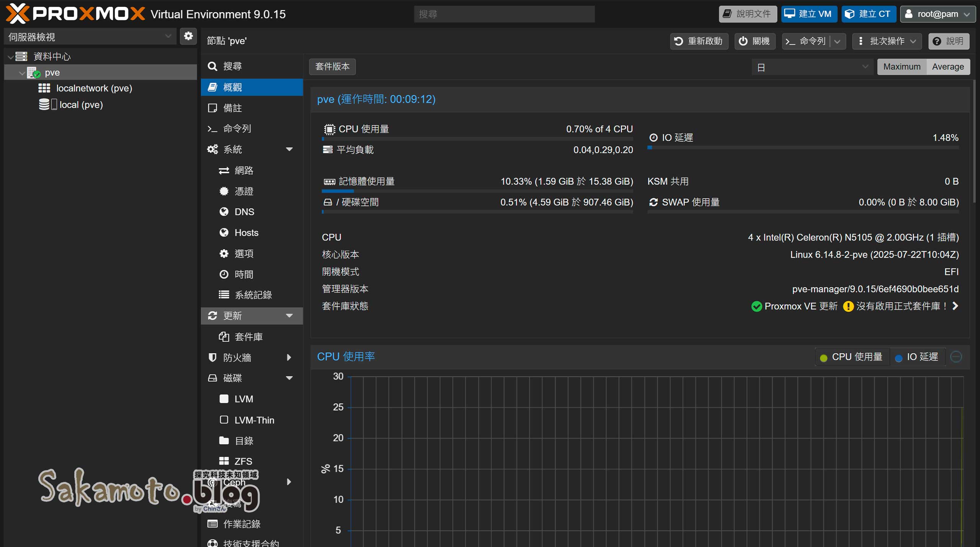Click the chart collapse circle icon
Image resolution: width=980 pixels, height=547 pixels.
point(956,357)
